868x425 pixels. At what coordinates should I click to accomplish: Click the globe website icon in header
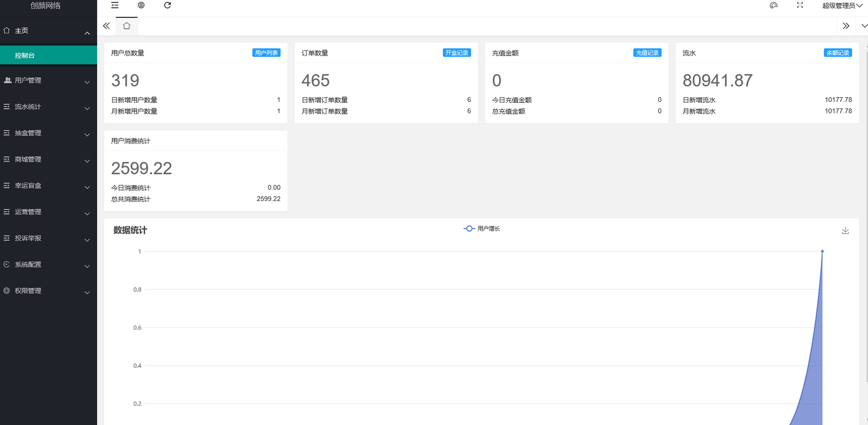141,5
